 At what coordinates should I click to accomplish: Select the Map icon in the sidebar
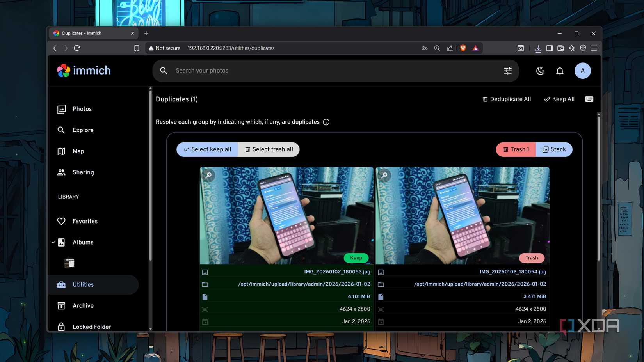[x=61, y=151]
